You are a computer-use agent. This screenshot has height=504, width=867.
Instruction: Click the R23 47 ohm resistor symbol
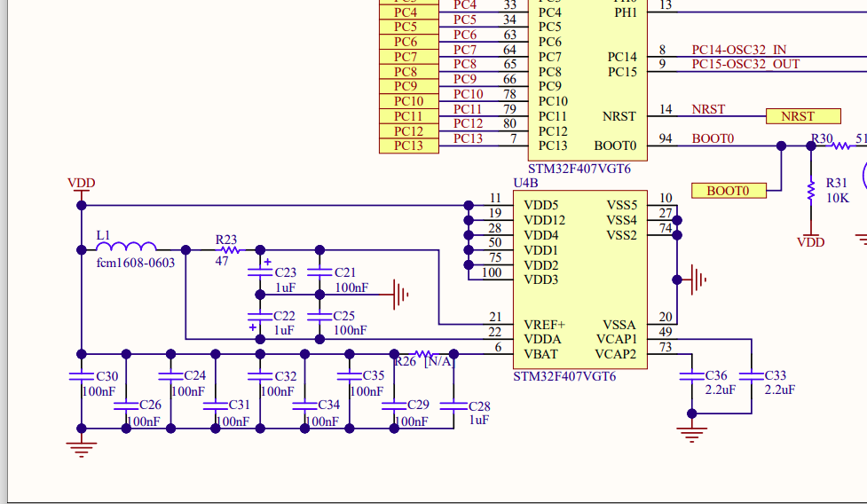(230, 250)
